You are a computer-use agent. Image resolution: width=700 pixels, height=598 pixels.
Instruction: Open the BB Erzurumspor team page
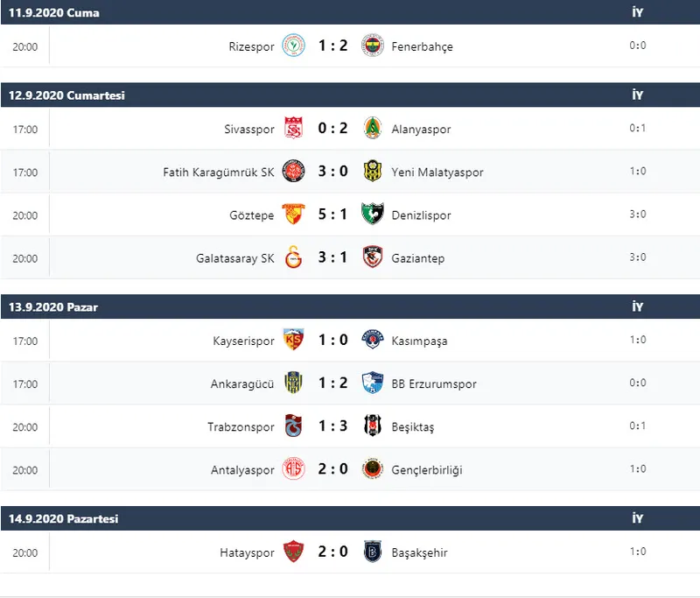pos(434,383)
